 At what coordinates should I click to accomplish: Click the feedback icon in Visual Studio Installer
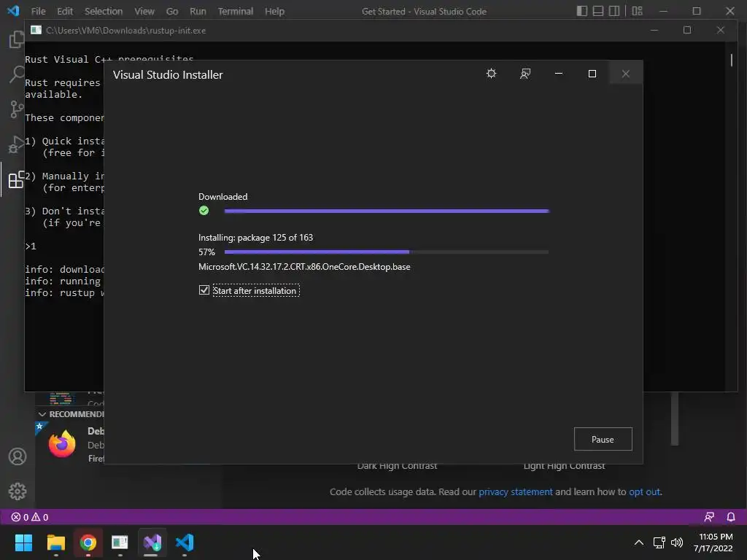coord(525,74)
